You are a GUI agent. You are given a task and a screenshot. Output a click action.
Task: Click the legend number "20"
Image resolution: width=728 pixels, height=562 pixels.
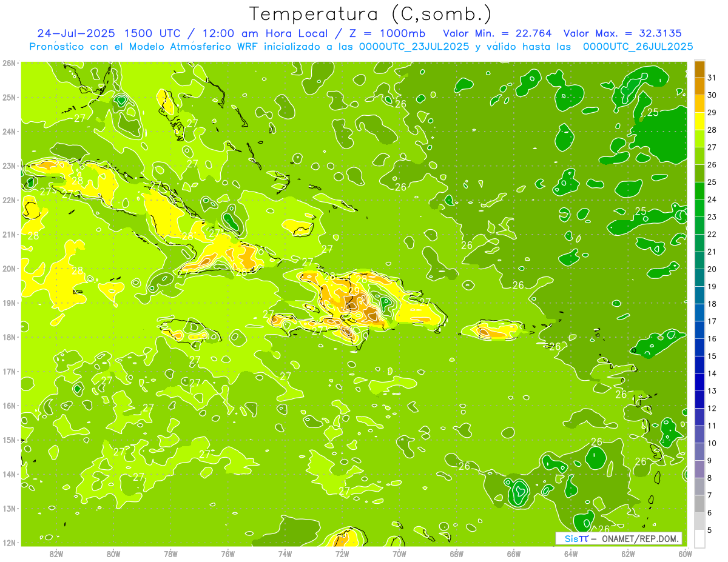pyautogui.click(x=712, y=269)
